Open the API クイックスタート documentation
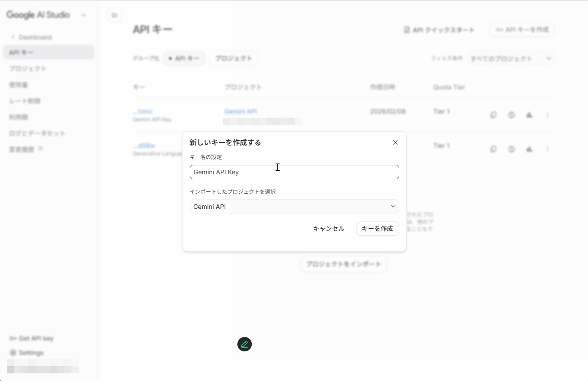The image size is (588, 381). (x=439, y=30)
